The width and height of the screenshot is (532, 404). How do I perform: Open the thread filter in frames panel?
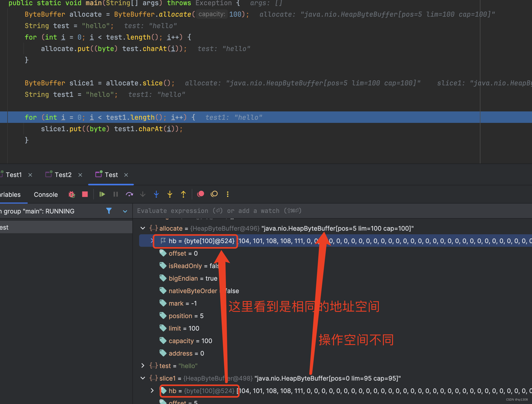[x=109, y=211]
